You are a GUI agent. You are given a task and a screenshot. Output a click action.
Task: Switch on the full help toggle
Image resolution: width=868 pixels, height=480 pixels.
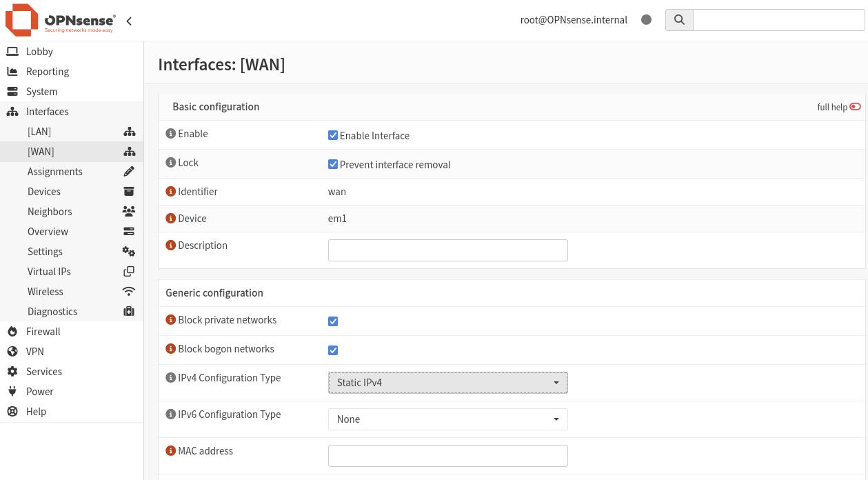tap(855, 107)
